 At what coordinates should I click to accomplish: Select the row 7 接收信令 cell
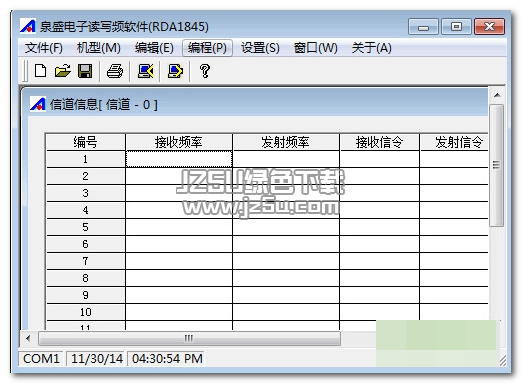[379, 261]
